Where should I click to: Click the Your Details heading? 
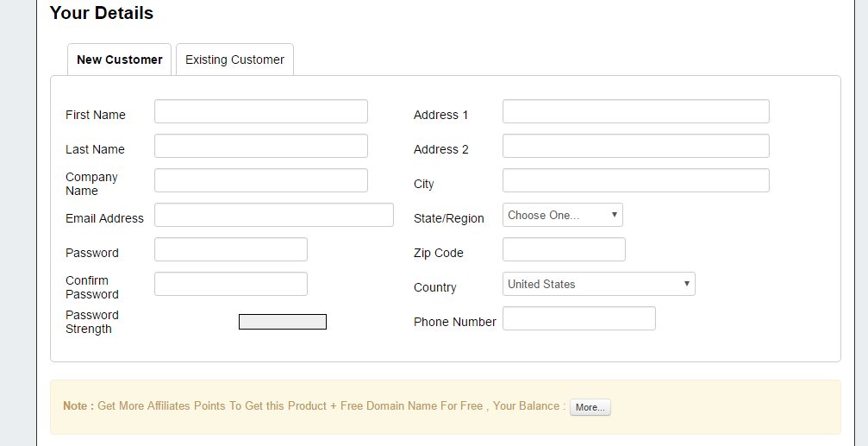click(x=102, y=13)
